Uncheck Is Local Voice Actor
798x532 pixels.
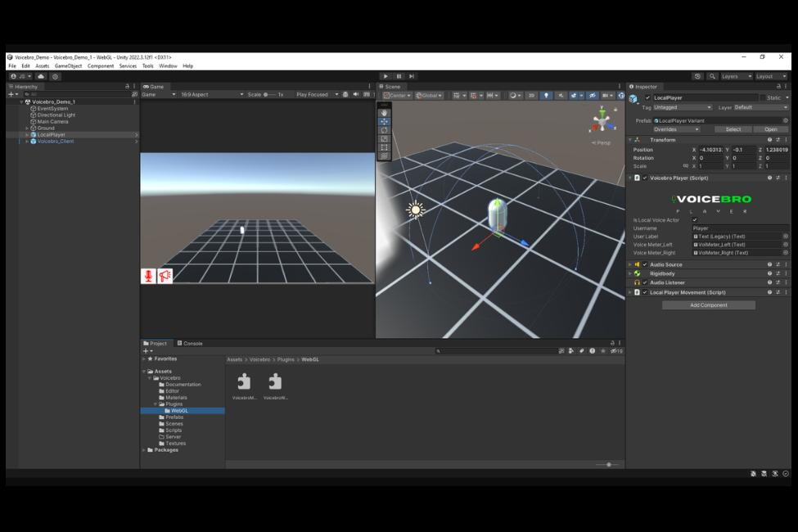(695, 220)
